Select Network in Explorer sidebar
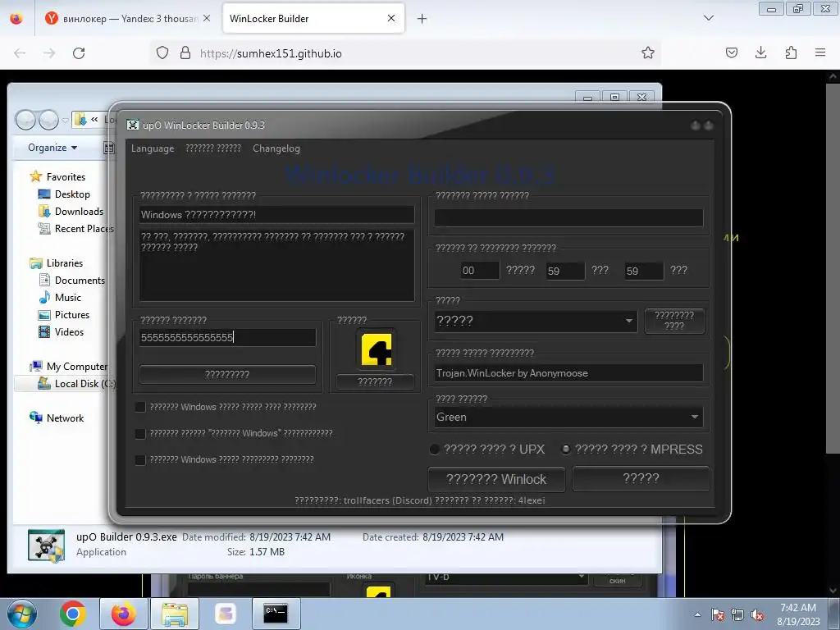Screen dimensions: 840x630 point(65,418)
